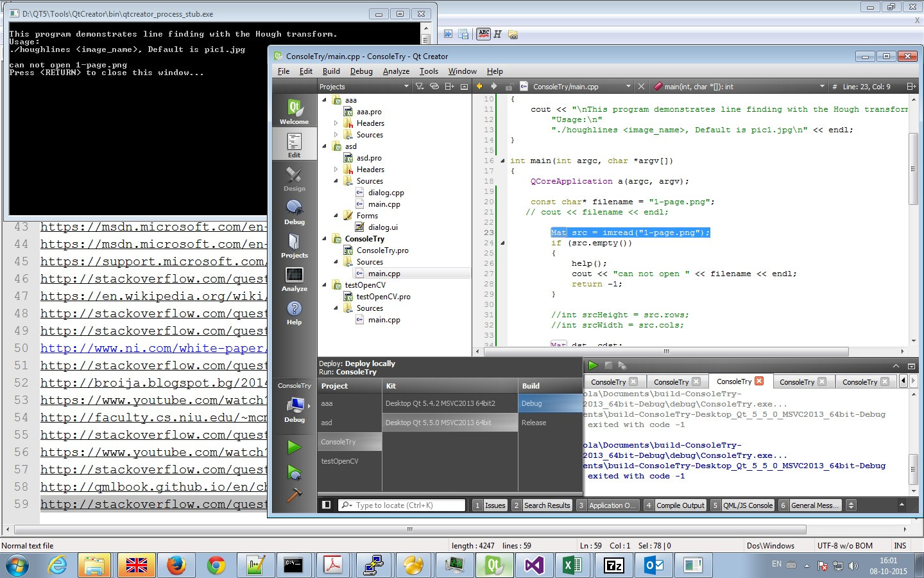The image size is (924, 578).
Task: Click the editor vertical scrollbar
Action: click(914, 169)
